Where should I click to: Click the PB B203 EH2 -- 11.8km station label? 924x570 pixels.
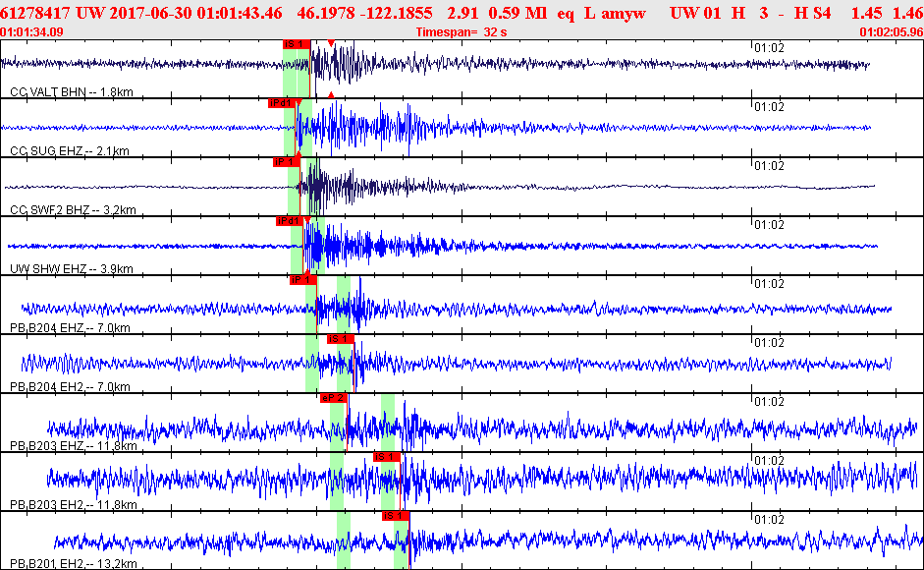click(74, 505)
